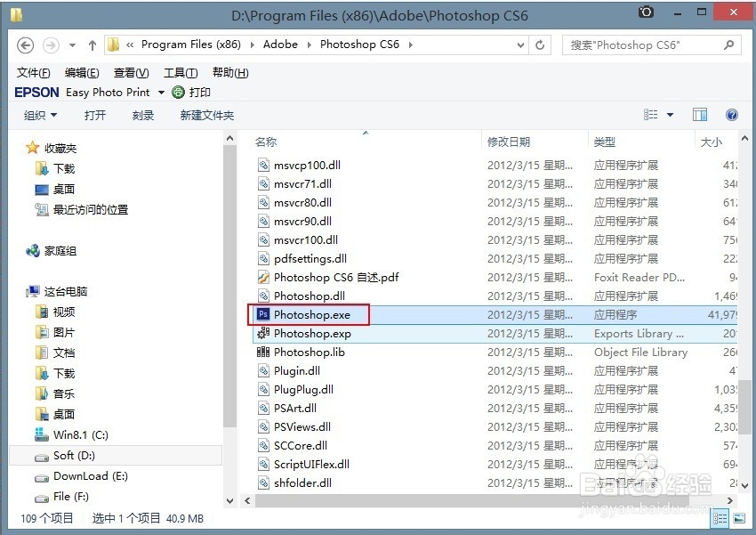This screenshot has height=535, width=756.
Task: Open the Easy Photo Print dropdown arrow
Action: pos(161,93)
